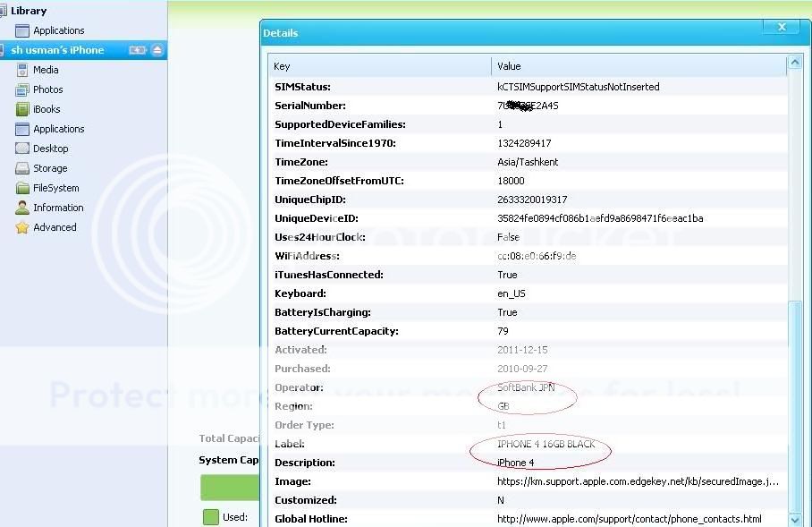Click the Desktop icon in sidebar
Screen dimensions: 812x527
click(21, 149)
